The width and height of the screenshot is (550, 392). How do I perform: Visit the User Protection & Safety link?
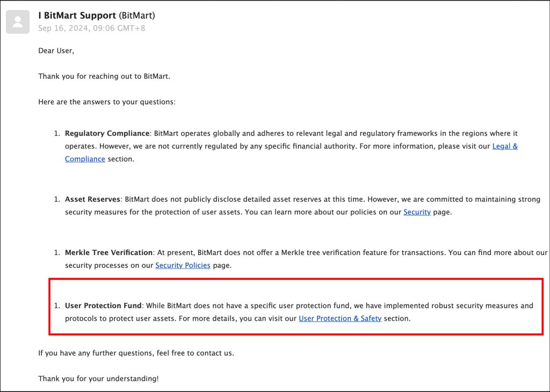(x=340, y=318)
